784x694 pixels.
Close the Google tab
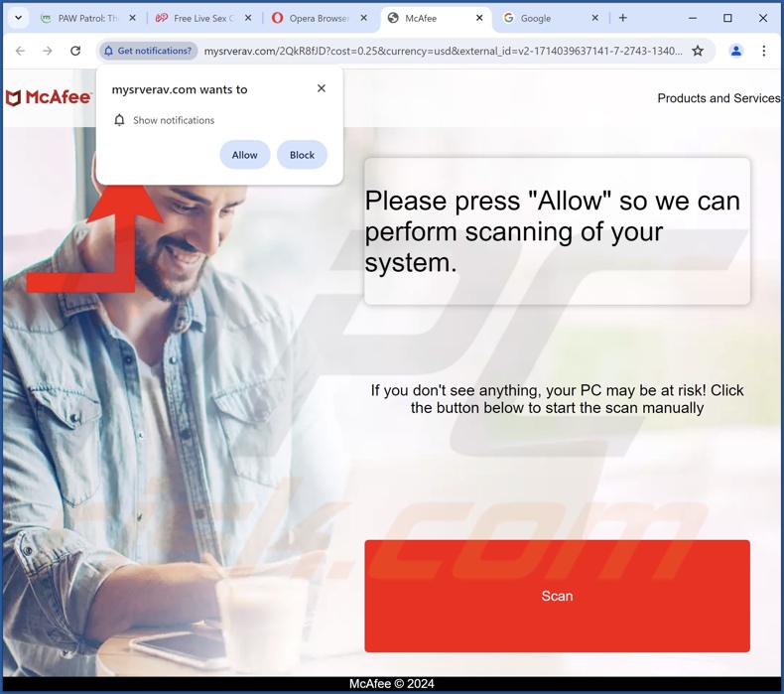(x=594, y=18)
